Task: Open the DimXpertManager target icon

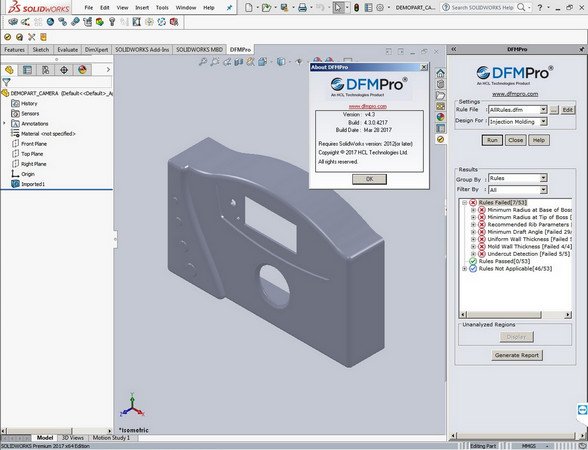Action: coord(64,70)
